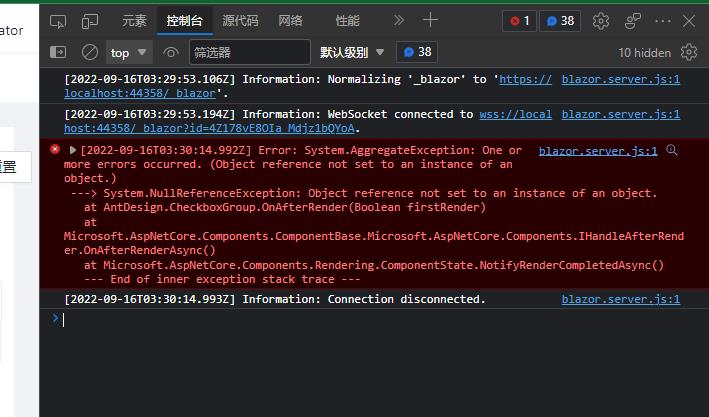The image size is (709, 417).
Task: Open the error count badge showing 1
Action: tap(520, 21)
